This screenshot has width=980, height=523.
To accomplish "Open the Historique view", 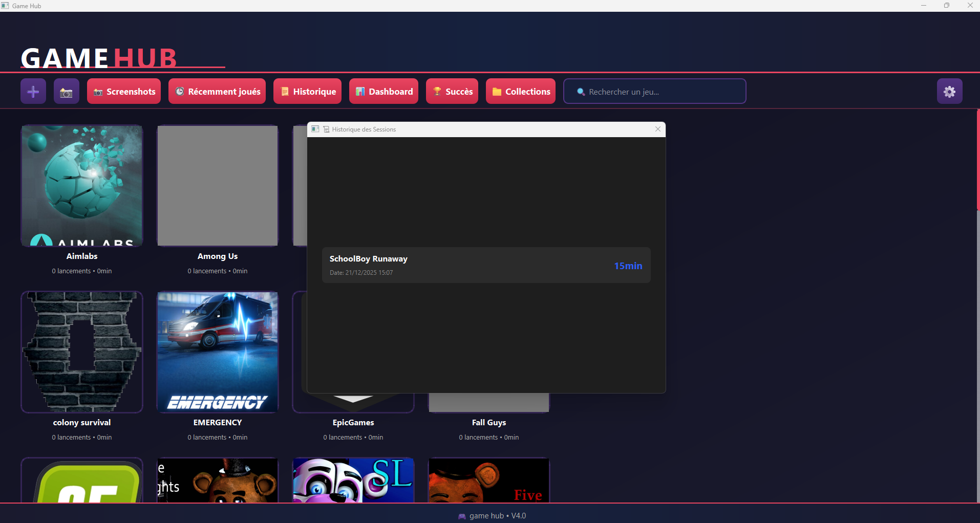I will 307,92.
